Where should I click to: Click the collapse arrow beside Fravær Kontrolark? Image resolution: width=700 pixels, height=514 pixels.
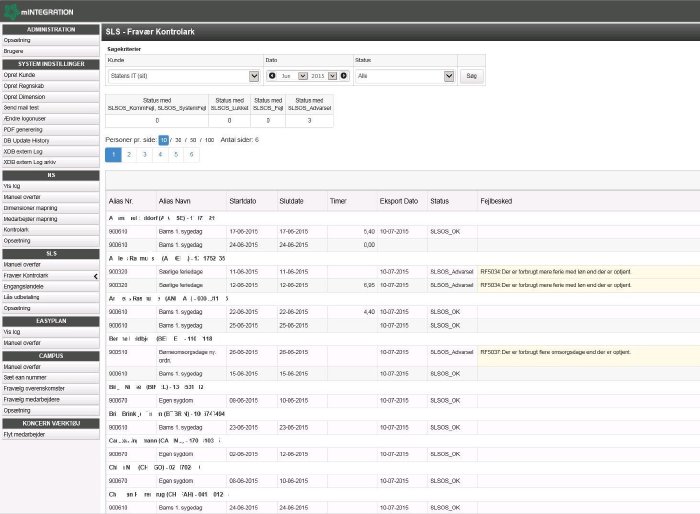[94, 274]
